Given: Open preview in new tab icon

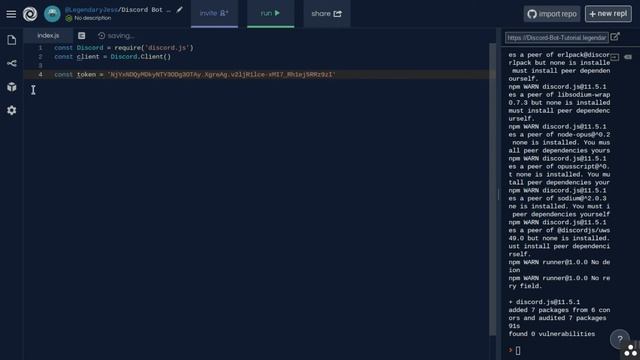Looking at the screenshot, I should 615,37.
